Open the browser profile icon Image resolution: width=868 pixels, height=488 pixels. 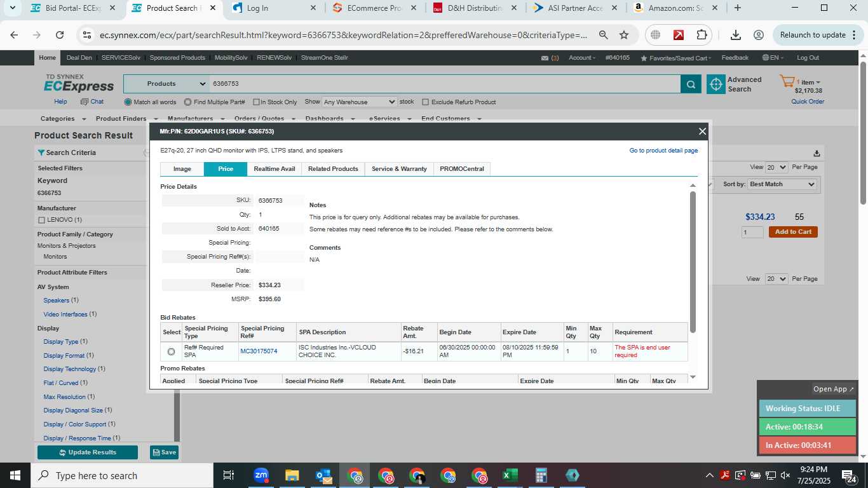click(x=759, y=35)
